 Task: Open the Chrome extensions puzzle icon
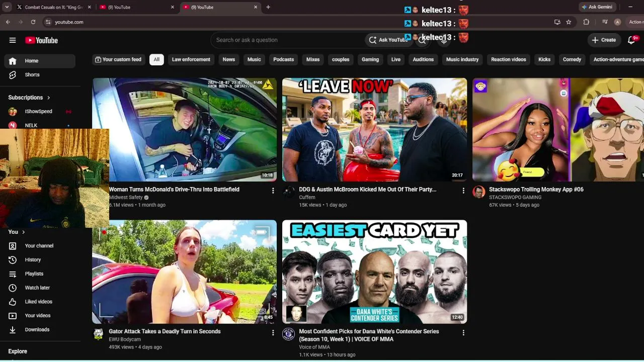[586, 22]
